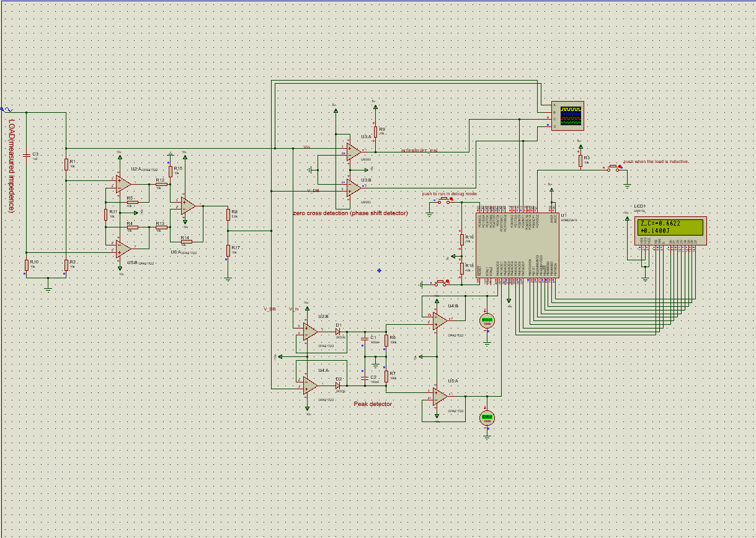Select resistor R11
756x538 pixels.
(106, 214)
